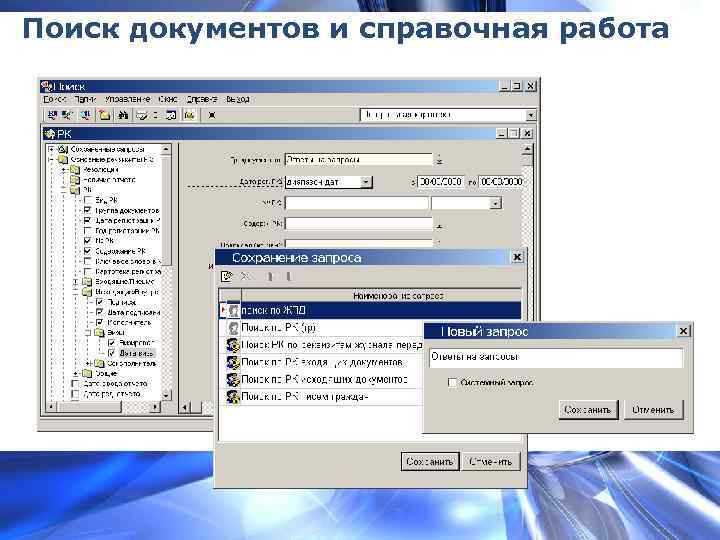Click Отменить in Сохранение запроса dialog

pos(491,461)
